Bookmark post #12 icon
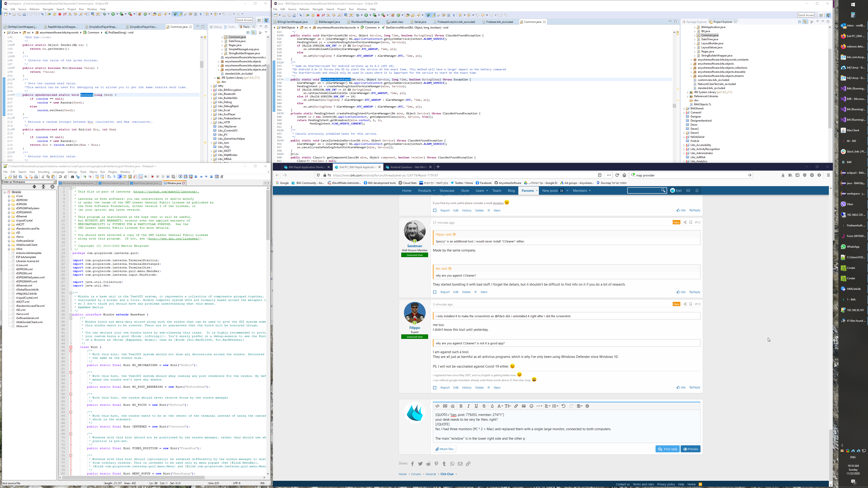The image size is (868, 488). 691,222
